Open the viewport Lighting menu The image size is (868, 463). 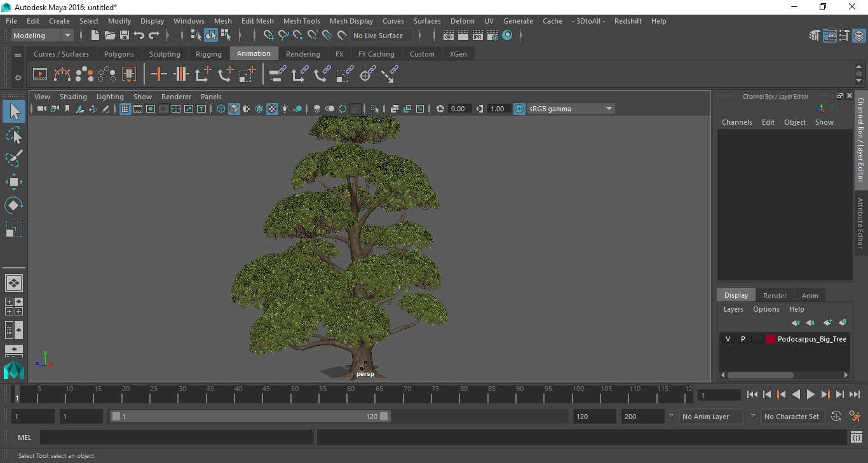[110, 97]
